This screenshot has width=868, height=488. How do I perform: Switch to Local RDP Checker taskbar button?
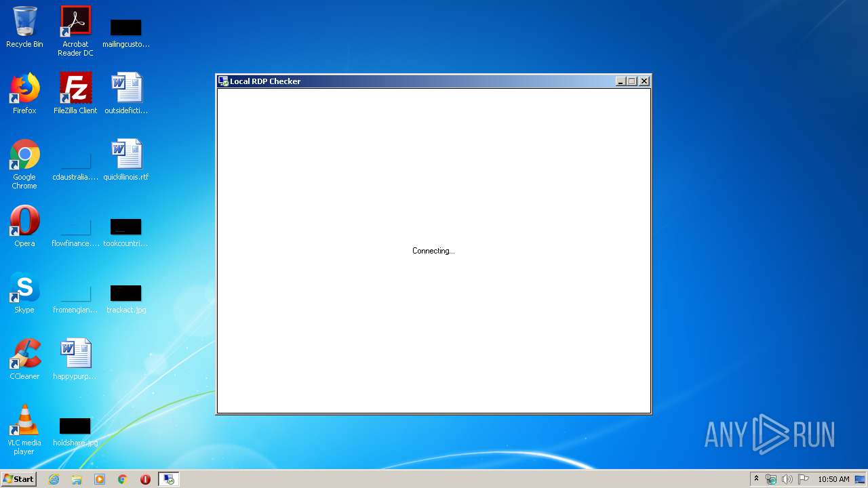tap(168, 479)
